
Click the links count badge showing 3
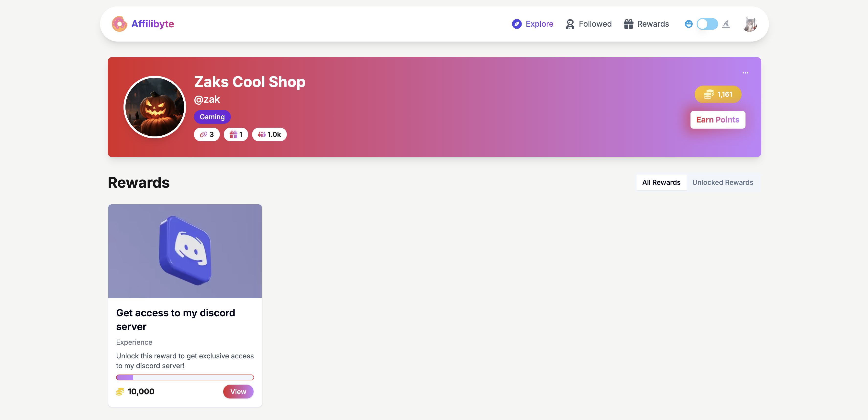(x=207, y=134)
